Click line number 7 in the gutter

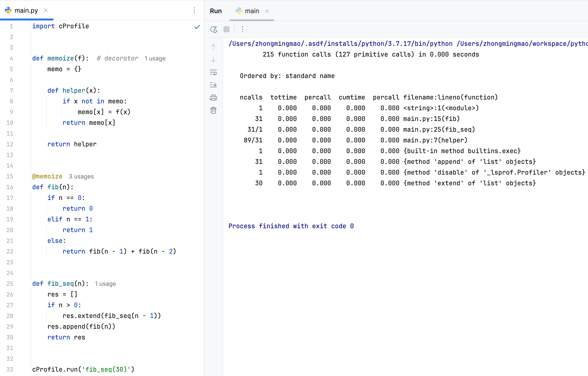pyautogui.click(x=11, y=90)
